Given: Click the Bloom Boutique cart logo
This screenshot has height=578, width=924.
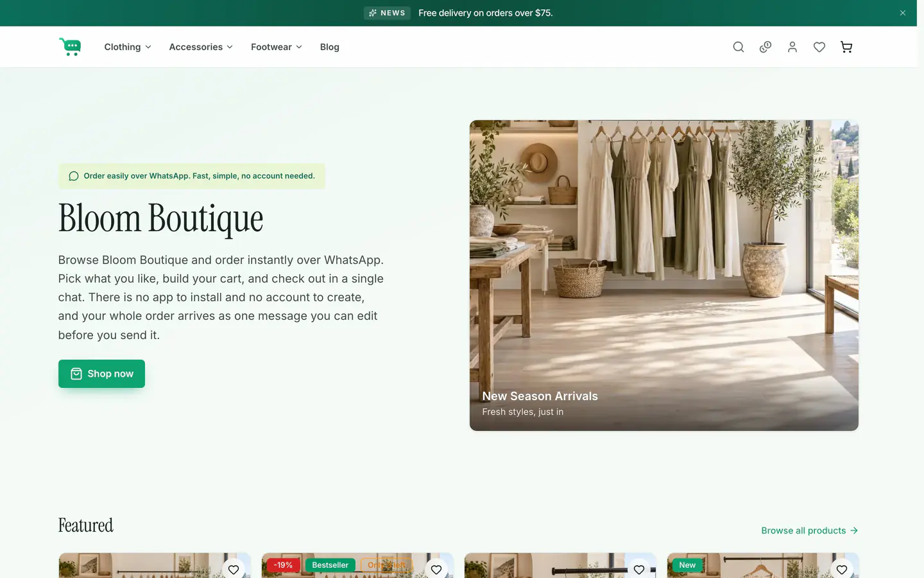Looking at the screenshot, I should [x=70, y=47].
